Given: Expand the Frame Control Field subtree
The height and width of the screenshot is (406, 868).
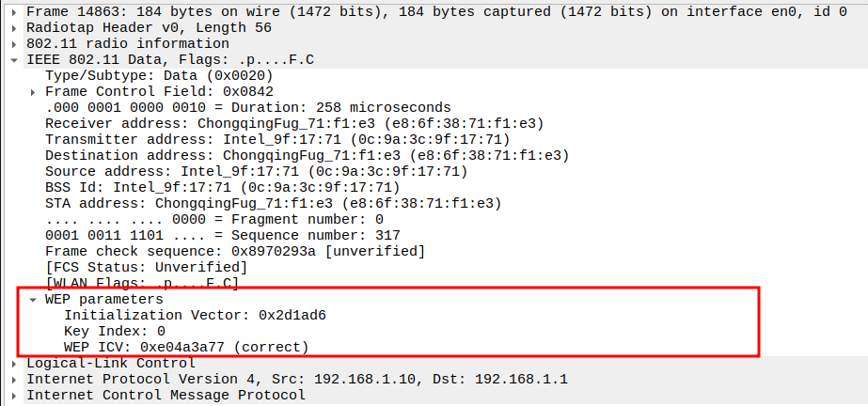Looking at the screenshot, I should (33, 92).
